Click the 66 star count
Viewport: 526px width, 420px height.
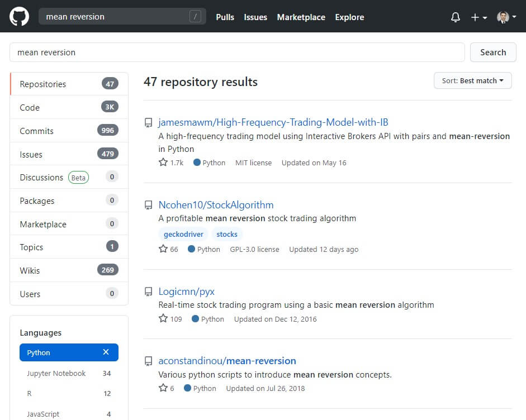tap(174, 250)
